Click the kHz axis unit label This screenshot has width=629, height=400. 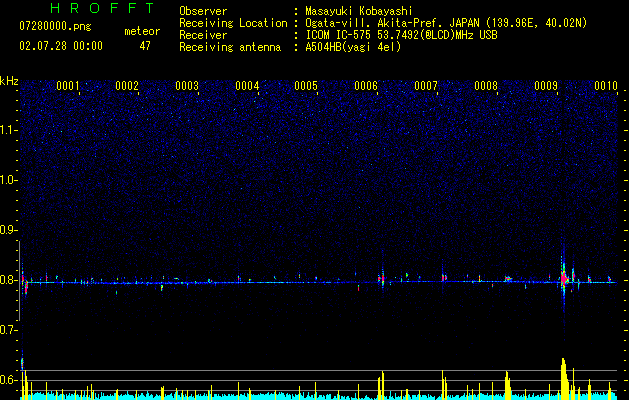coord(9,81)
